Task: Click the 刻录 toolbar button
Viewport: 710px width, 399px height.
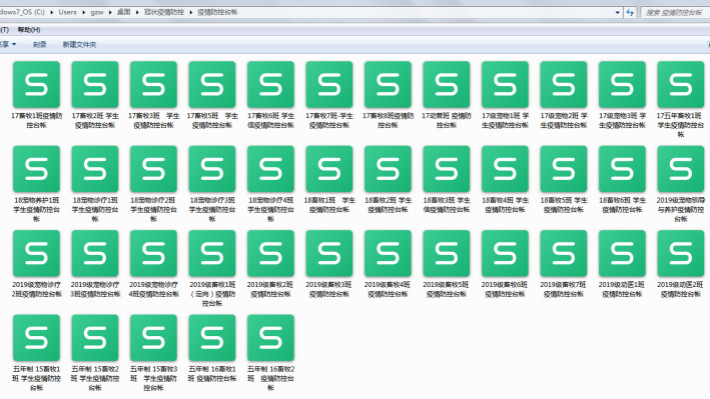Action: click(x=39, y=44)
